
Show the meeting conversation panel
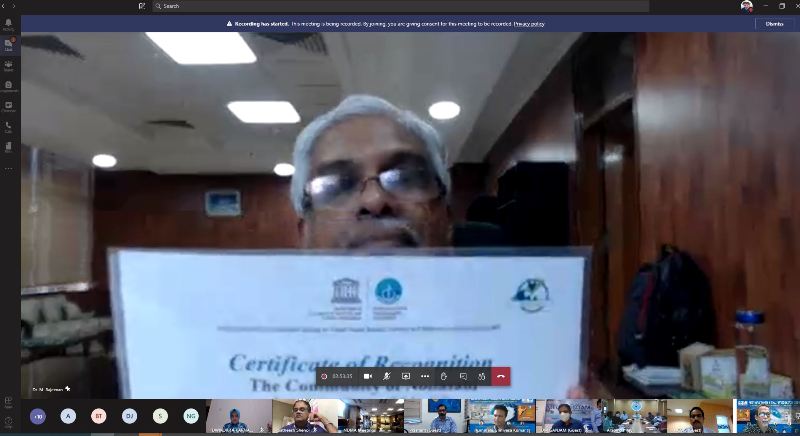463,376
